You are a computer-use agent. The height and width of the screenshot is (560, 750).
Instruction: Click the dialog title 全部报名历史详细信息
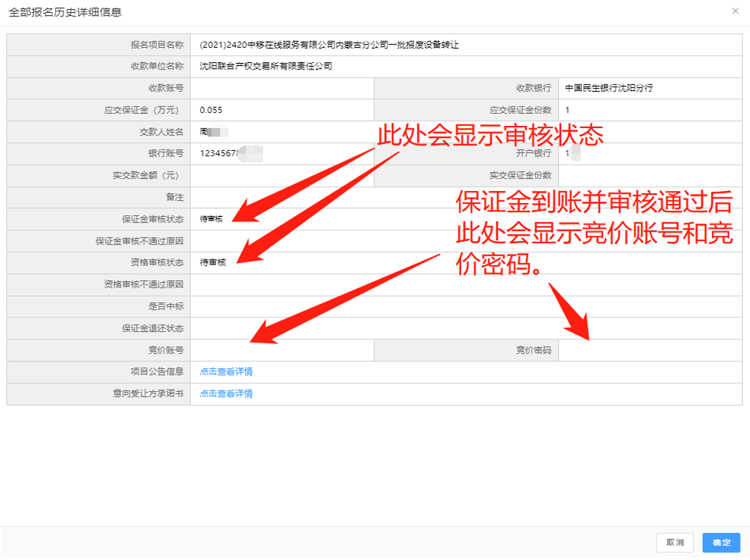coord(65,12)
